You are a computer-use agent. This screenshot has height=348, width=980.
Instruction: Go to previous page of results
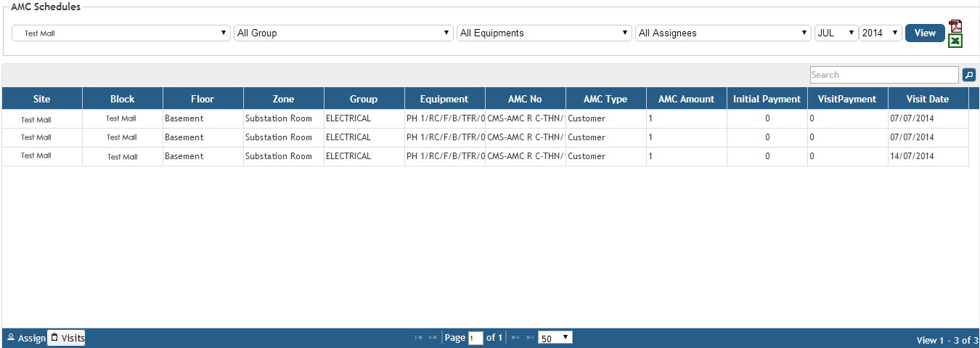point(432,338)
